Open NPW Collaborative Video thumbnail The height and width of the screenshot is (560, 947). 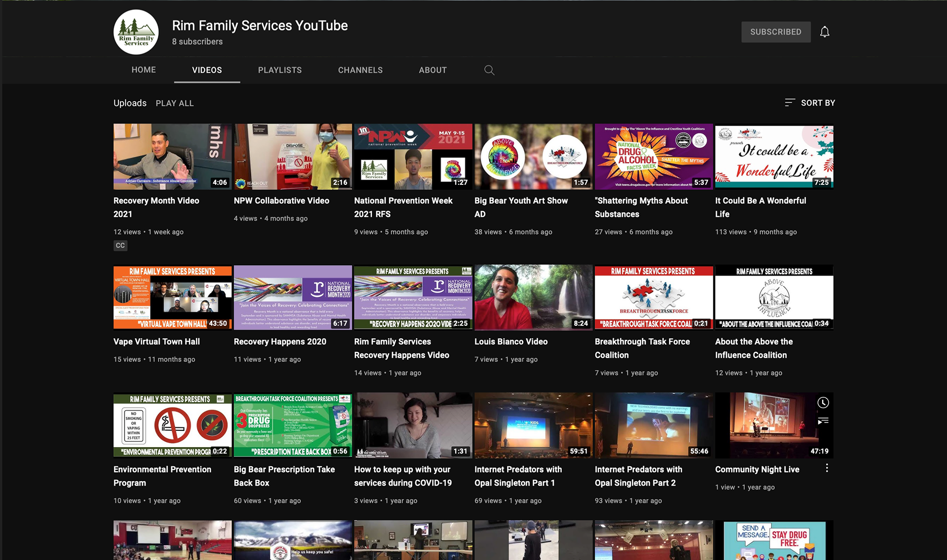(292, 157)
